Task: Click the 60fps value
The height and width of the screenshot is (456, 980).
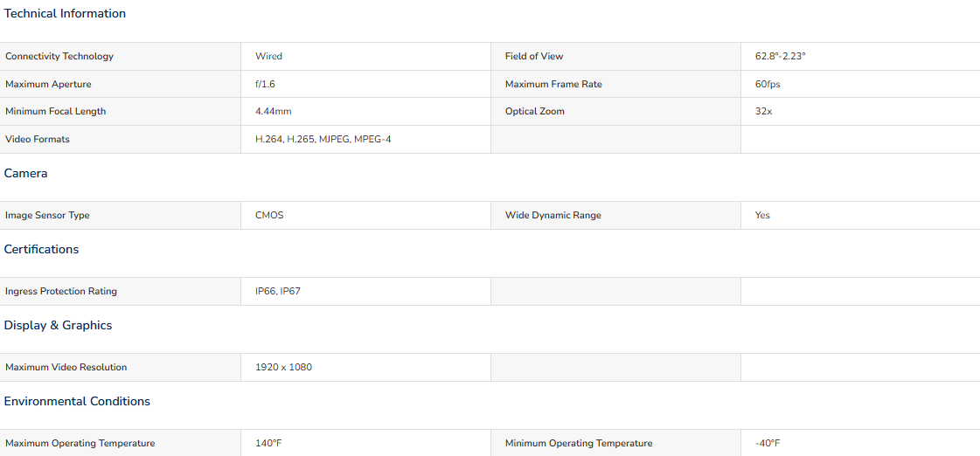Action: 768,84
